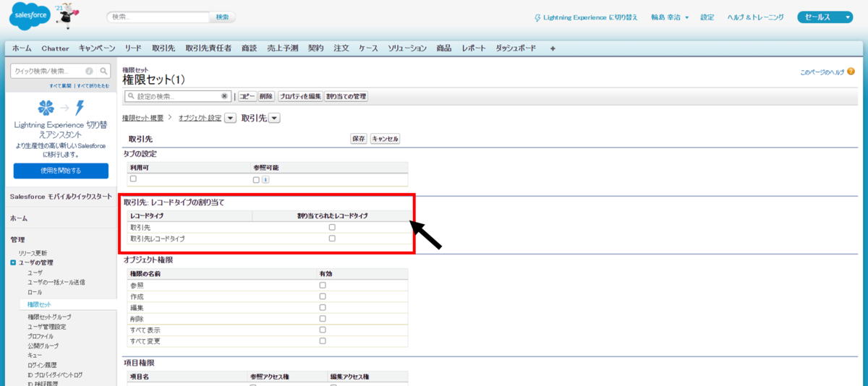Click the 割り当ての管理 button

[346, 96]
